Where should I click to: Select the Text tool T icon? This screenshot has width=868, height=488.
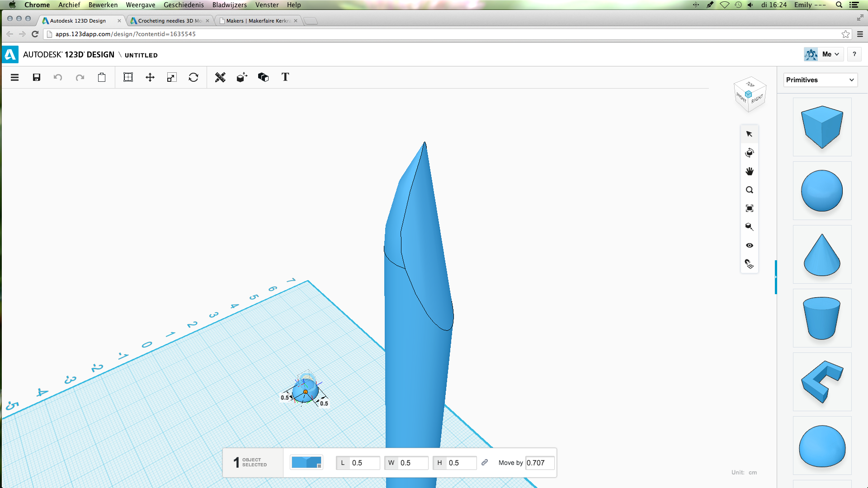pos(285,77)
